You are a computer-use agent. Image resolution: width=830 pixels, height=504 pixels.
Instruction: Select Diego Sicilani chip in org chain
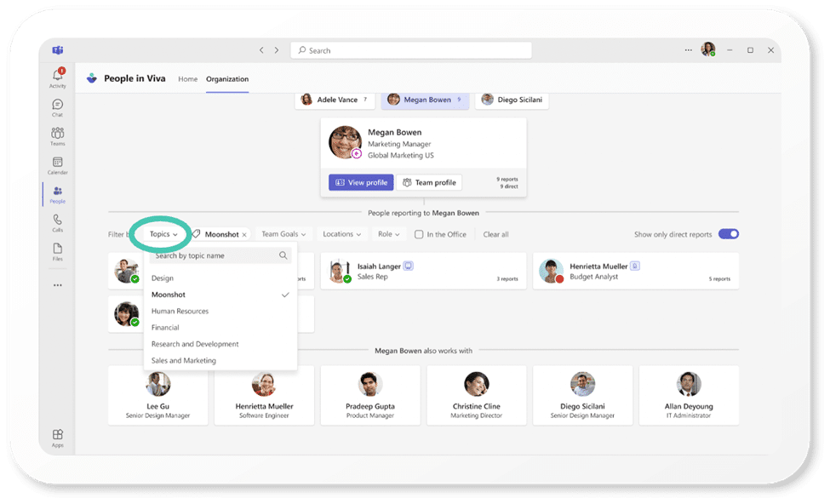coord(512,100)
